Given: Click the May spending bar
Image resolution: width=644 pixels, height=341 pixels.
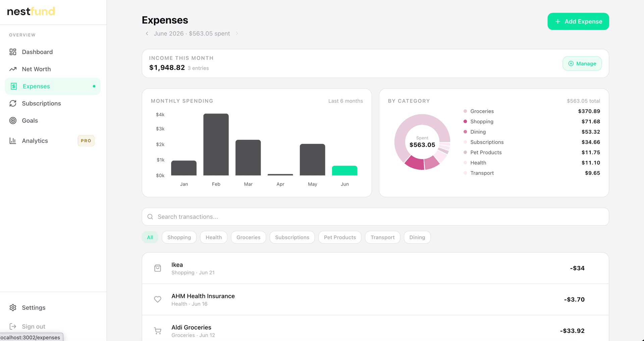Looking at the screenshot, I should pyautogui.click(x=312, y=159).
